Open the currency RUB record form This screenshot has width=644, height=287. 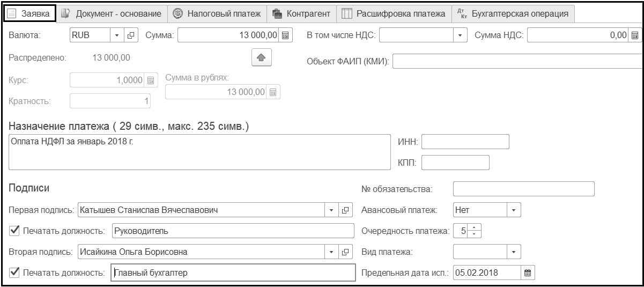[x=130, y=36]
